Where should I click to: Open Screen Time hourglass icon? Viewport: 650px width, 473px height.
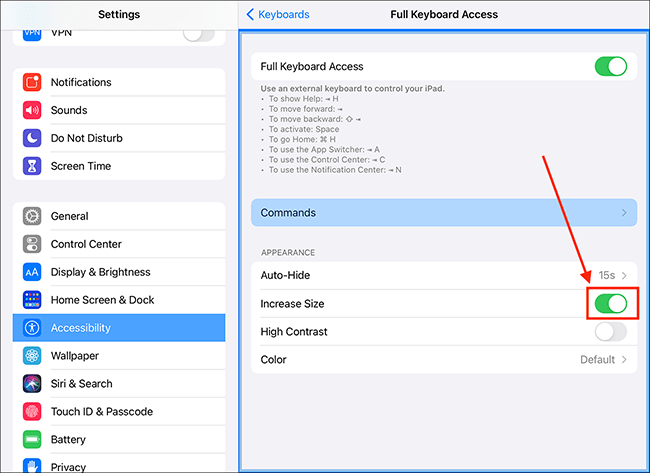click(x=32, y=166)
